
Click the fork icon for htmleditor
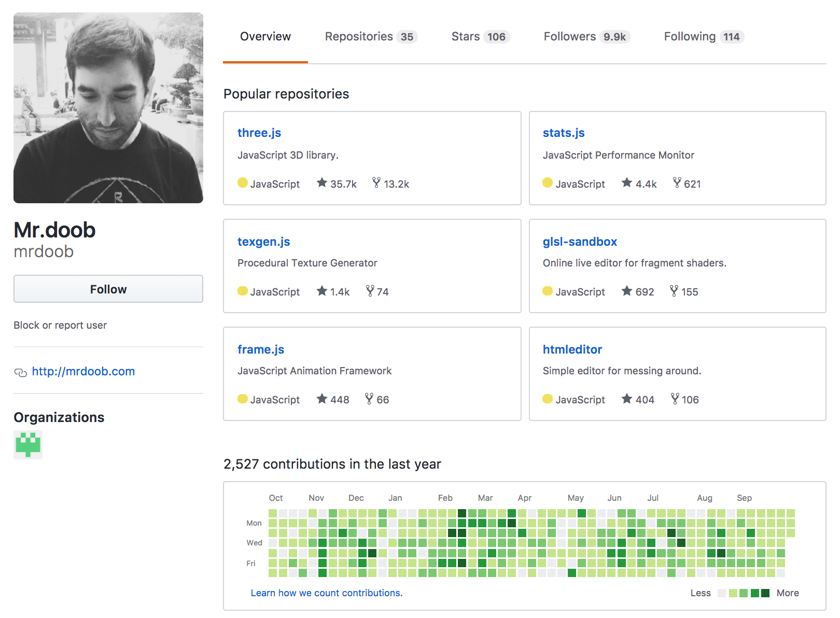tap(675, 398)
